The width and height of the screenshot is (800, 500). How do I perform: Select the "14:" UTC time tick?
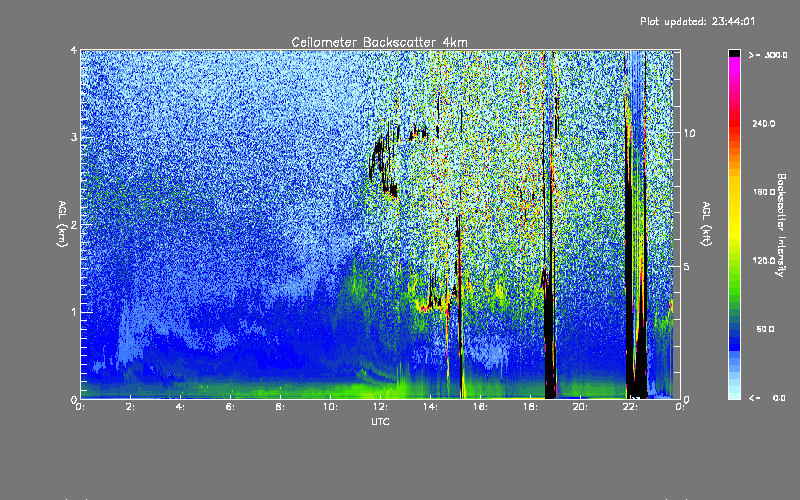(431, 407)
